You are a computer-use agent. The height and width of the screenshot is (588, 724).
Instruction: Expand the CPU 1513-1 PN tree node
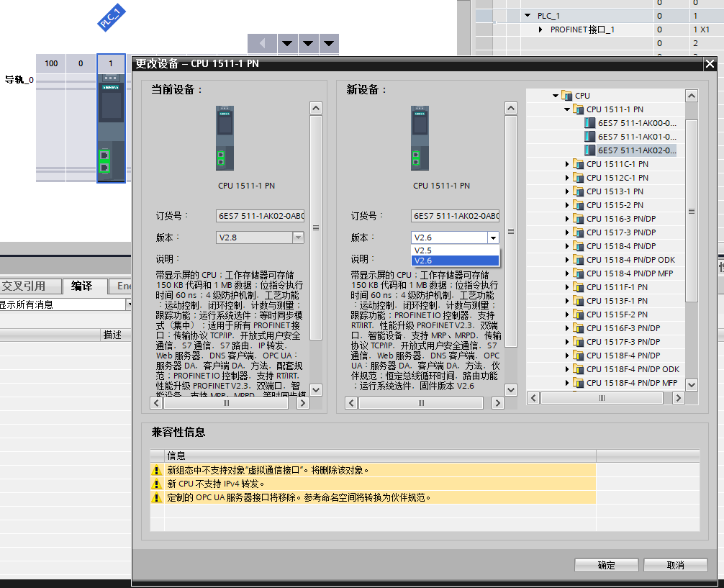567,191
